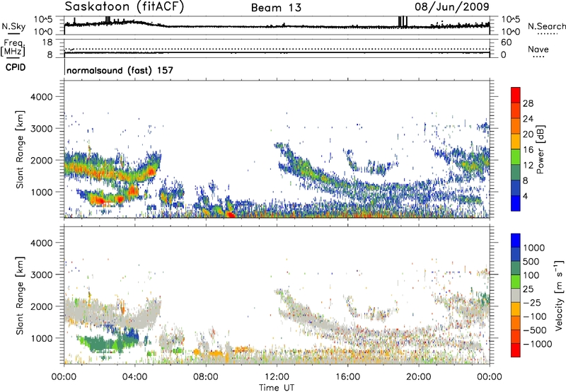
Task: Select the "Time UT" axis title
Action: point(277,388)
